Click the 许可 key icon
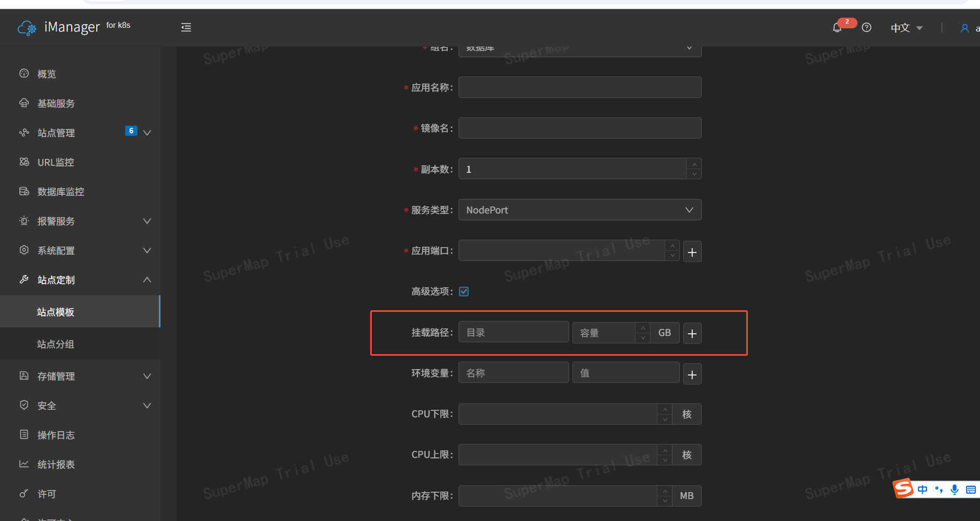Screen dimensions: 980x521 coord(24,493)
